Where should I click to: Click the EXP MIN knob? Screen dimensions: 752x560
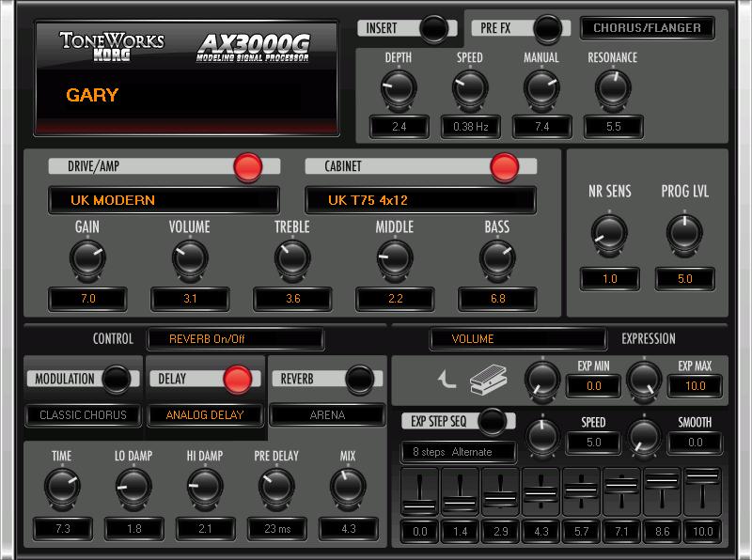click(x=542, y=381)
